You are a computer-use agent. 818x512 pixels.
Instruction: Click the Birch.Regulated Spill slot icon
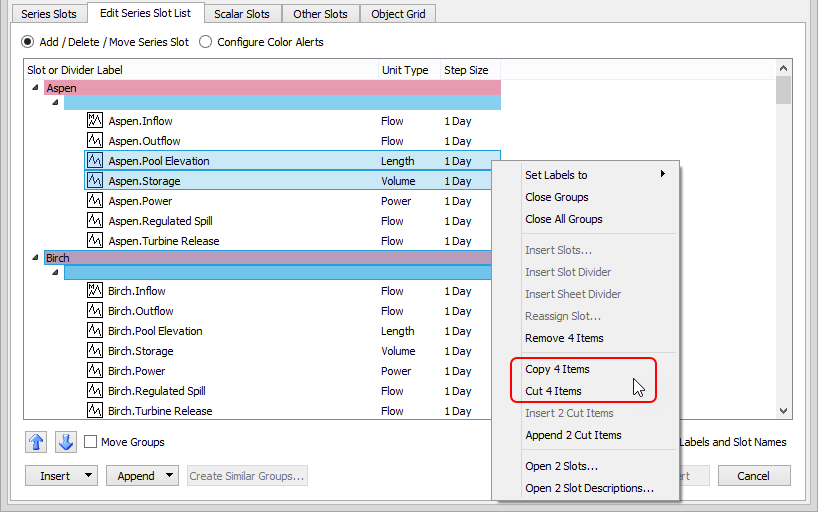point(96,391)
